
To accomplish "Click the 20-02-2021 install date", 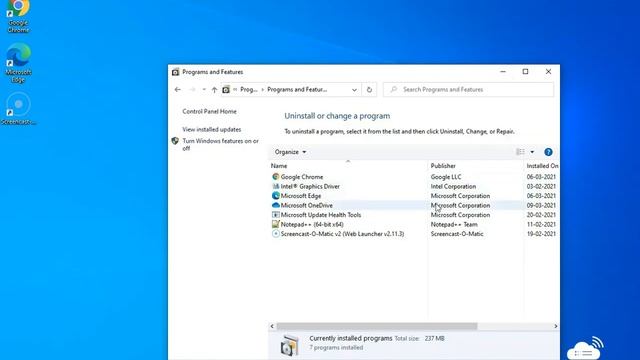I will click(541, 215).
